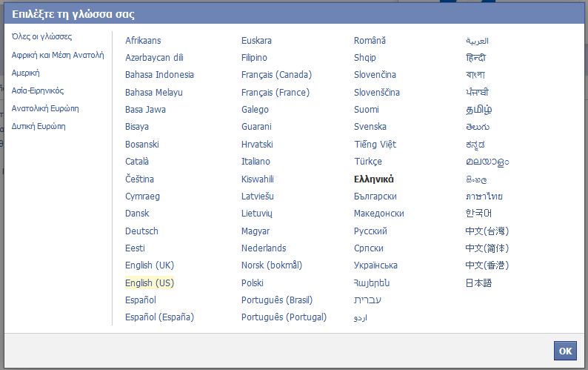Select 'Ασία-Ειρηνικός' region filter
The image size is (588, 370).
38,90
